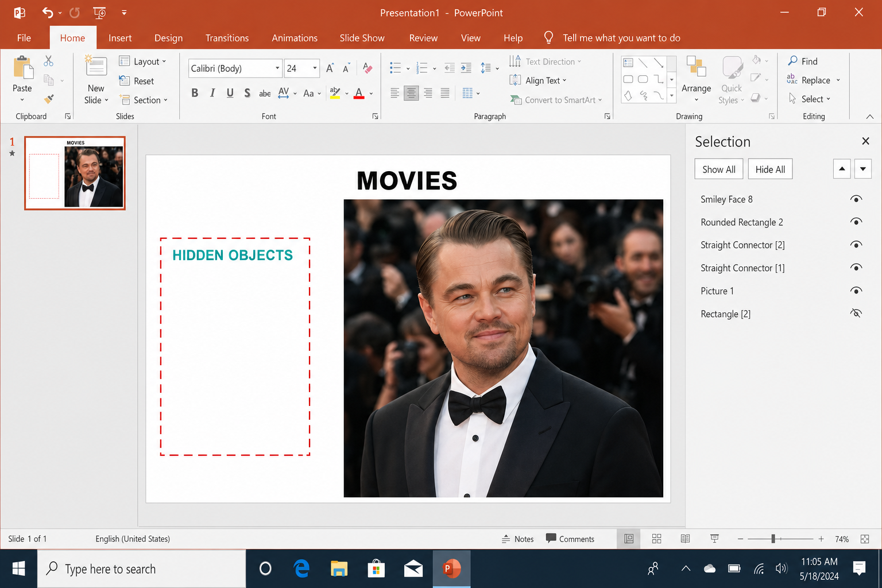Switch to Slide Sorter view

[x=657, y=539]
